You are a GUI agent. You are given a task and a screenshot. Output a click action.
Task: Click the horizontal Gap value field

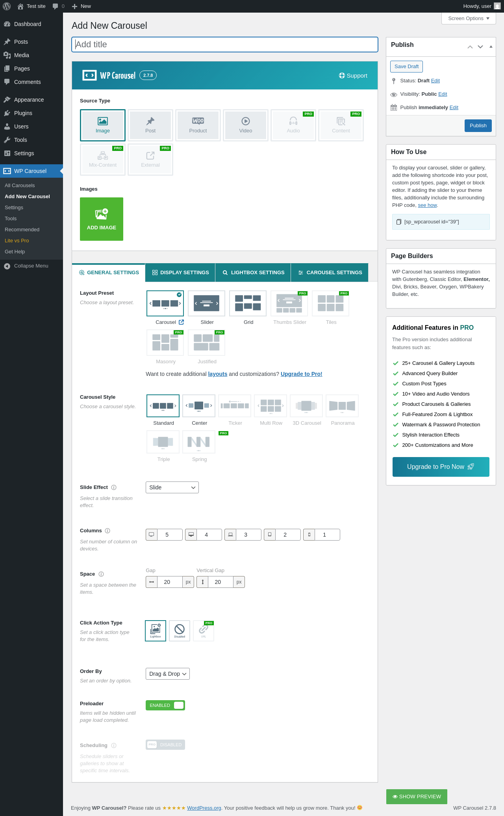click(170, 582)
